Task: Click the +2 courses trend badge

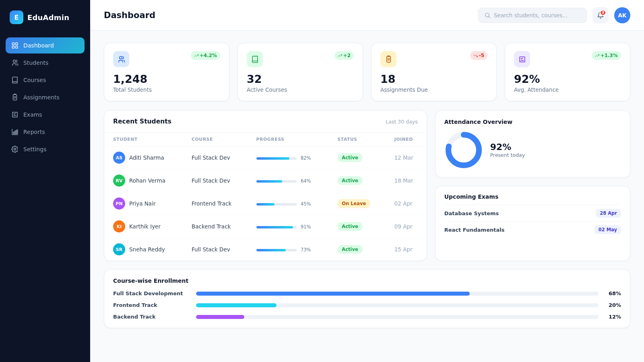Action: click(344, 56)
